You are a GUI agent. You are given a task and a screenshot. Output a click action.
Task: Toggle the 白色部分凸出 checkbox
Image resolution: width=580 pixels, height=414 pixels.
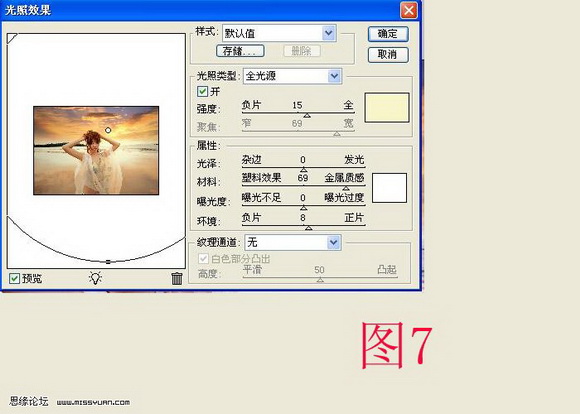(203, 258)
